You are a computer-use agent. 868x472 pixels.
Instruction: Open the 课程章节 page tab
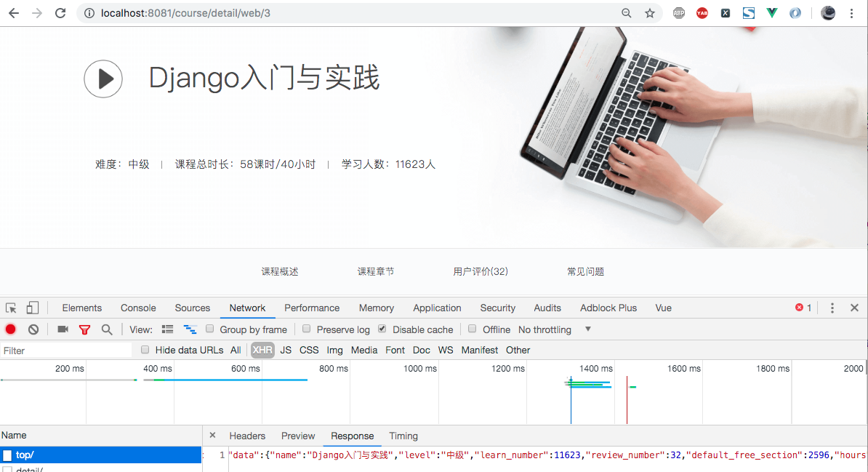pyautogui.click(x=376, y=271)
